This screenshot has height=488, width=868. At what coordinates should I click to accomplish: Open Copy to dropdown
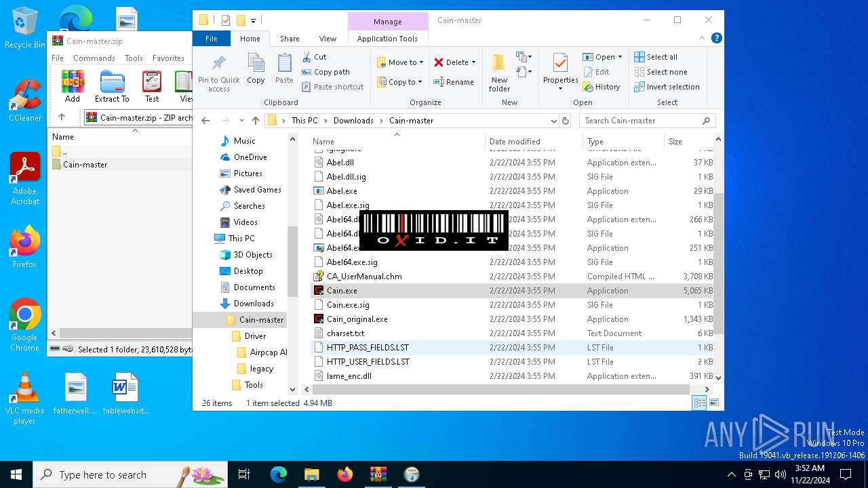click(400, 82)
